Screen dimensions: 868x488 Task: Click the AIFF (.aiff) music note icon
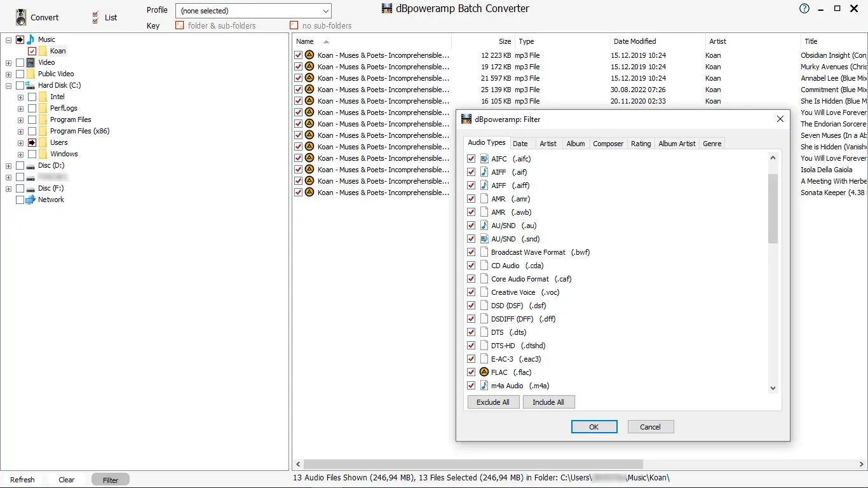[484, 186]
